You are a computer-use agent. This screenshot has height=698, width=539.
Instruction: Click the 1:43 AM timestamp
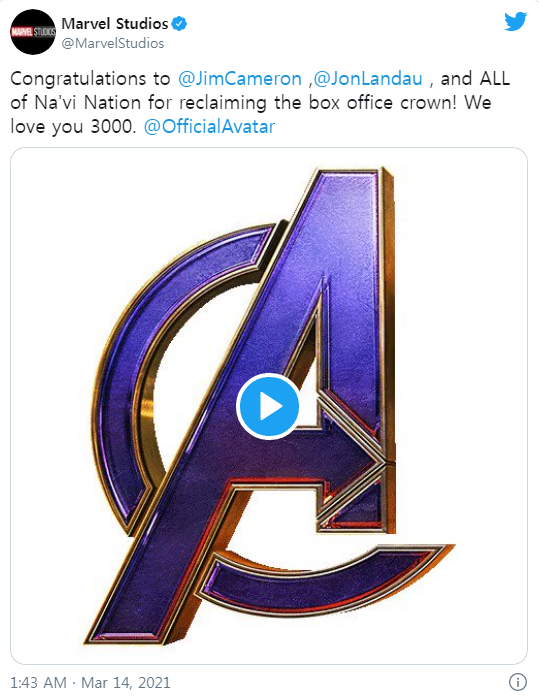pos(38,682)
